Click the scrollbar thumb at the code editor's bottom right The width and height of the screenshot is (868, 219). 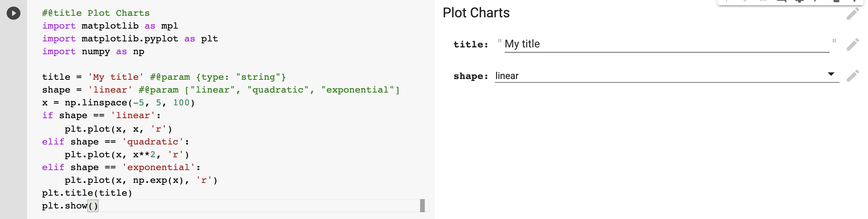click(x=422, y=205)
